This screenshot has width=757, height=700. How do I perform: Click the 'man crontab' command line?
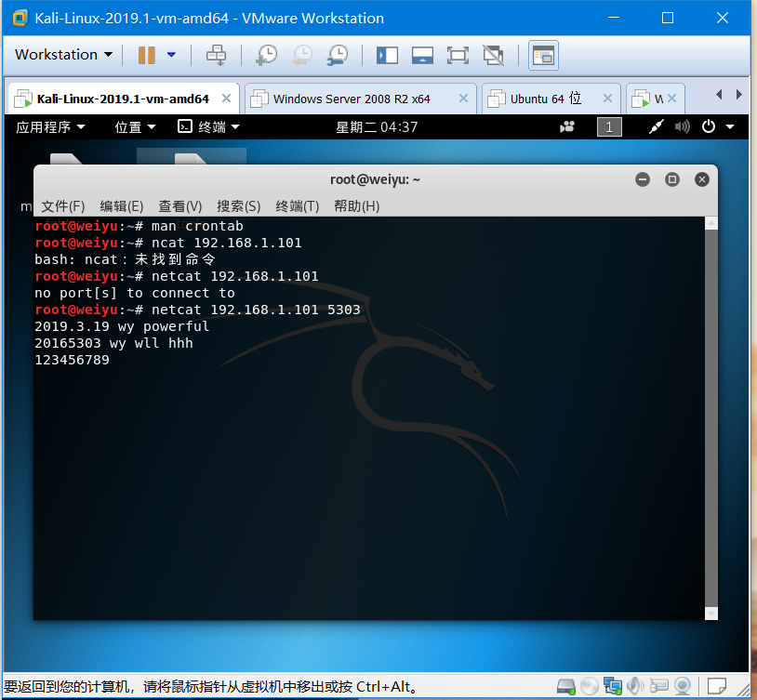[x=139, y=226]
